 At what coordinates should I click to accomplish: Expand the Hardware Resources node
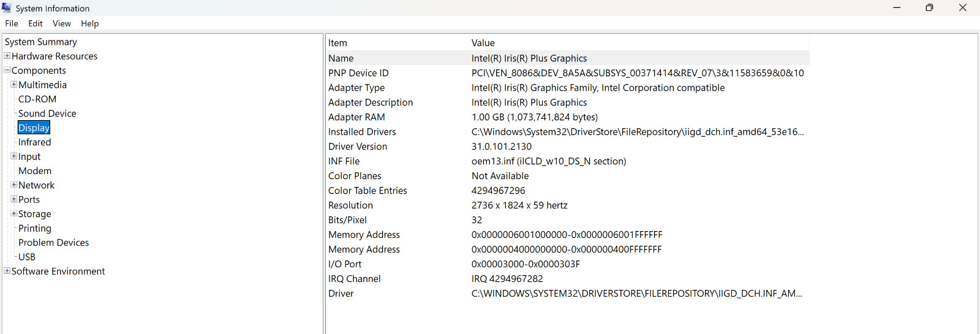7,56
